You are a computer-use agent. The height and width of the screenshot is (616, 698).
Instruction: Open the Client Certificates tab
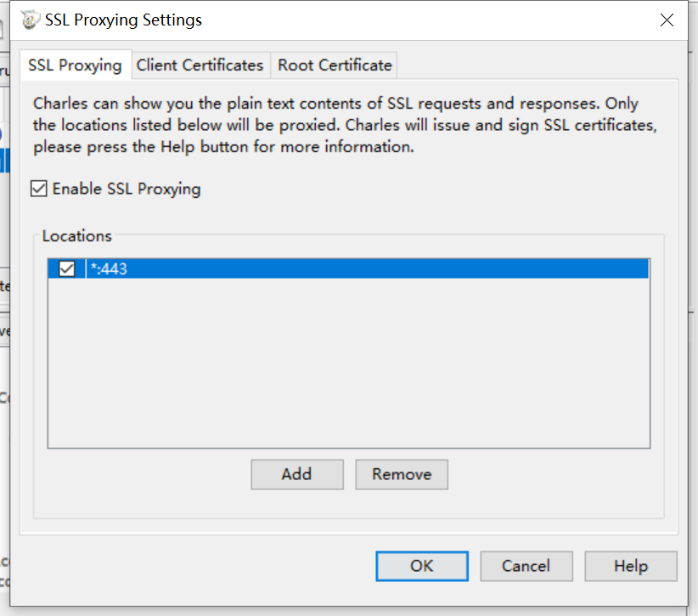coord(200,65)
